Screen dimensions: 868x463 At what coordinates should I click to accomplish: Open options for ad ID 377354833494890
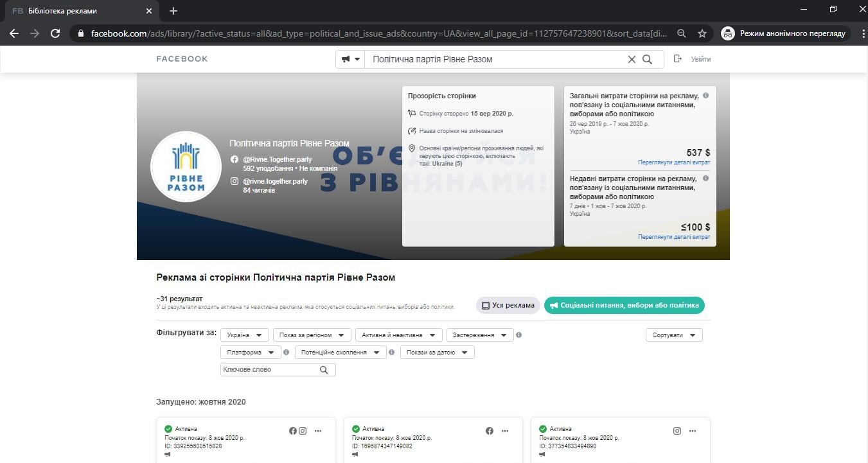693,431
